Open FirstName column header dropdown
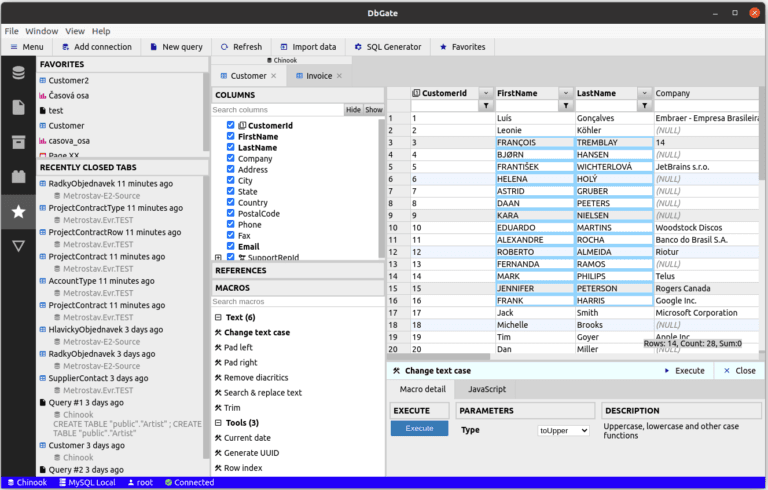Screen dimensions: 768x490 [x=566, y=93]
